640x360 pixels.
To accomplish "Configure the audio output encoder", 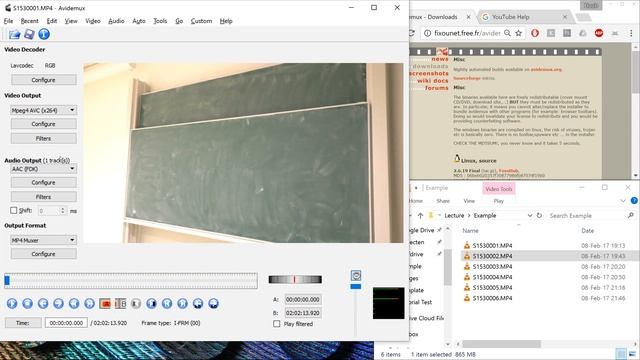I will (x=43, y=182).
